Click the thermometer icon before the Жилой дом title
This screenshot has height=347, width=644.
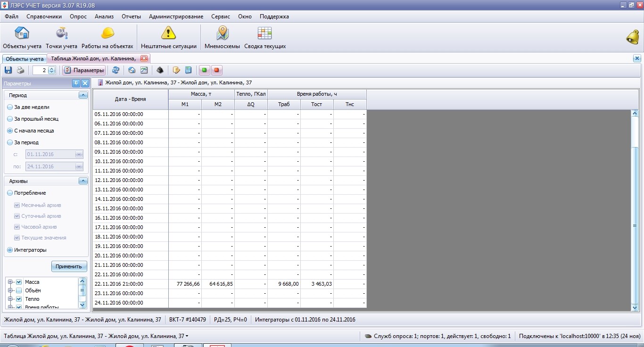(100, 83)
